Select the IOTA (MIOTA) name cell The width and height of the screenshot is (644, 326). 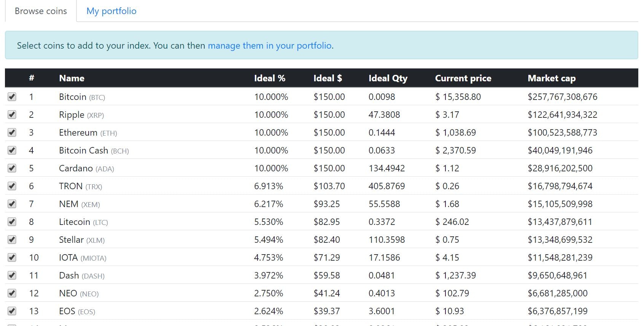pyautogui.click(x=83, y=258)
